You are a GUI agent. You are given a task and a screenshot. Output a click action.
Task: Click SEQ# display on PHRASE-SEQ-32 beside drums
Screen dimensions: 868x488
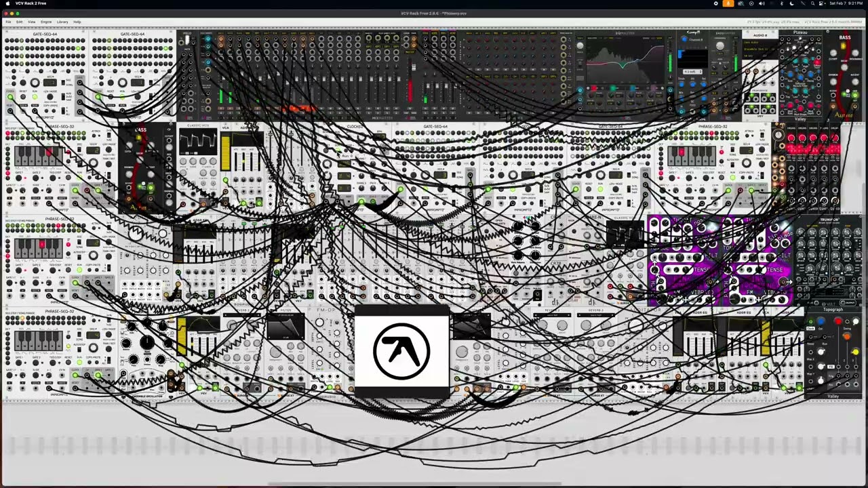747,150
